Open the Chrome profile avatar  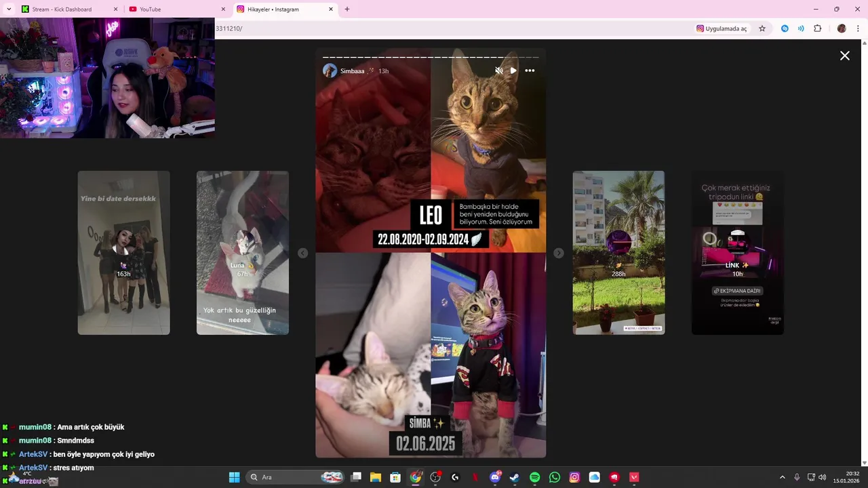[842, 28]
